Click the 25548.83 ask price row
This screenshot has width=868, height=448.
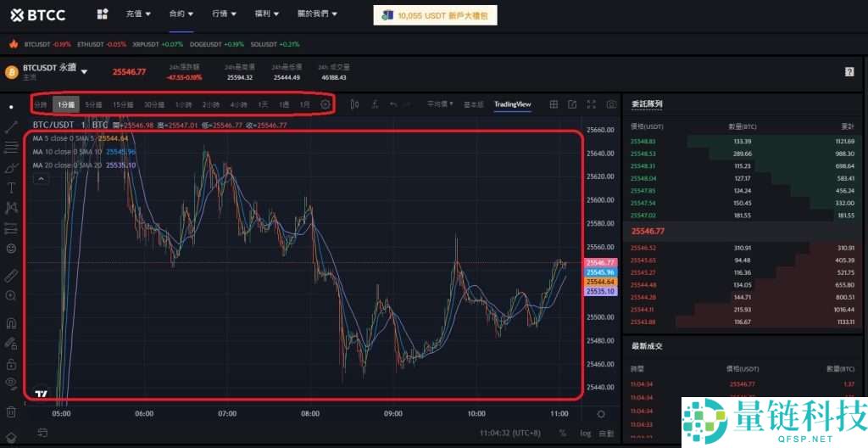pos(743,142)
